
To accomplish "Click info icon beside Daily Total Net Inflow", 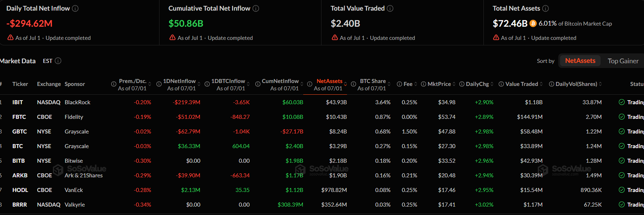I will point(75,8).
